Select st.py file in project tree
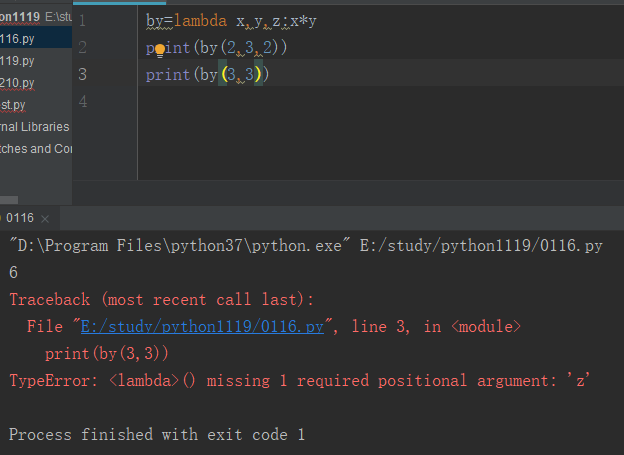The height and width of the screenshot is (455, 624). tap(13, 105)
